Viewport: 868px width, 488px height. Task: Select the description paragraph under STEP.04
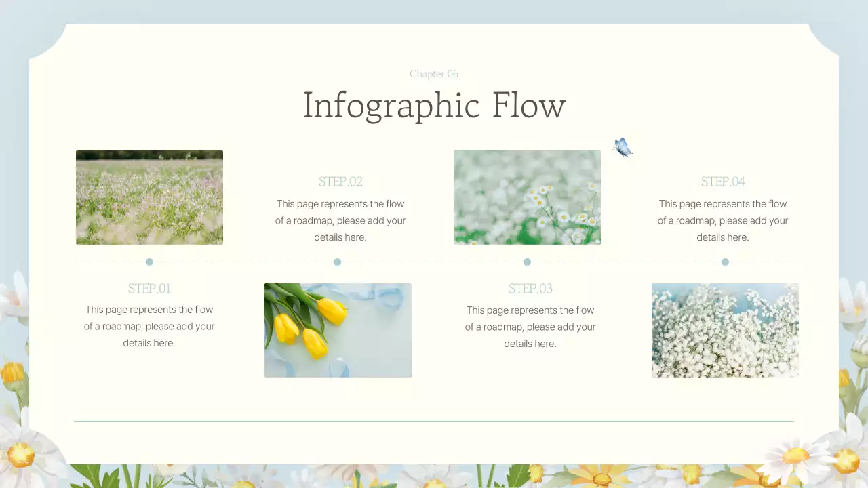click(723, 220)
